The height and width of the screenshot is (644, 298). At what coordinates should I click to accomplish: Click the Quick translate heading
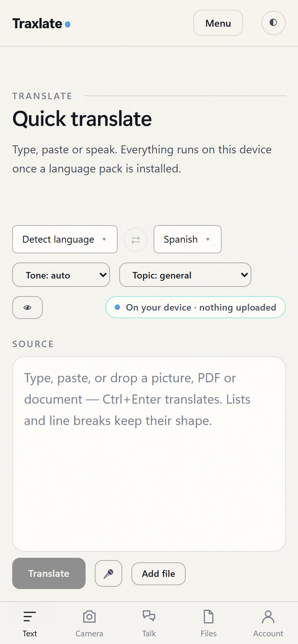point(82,119)
